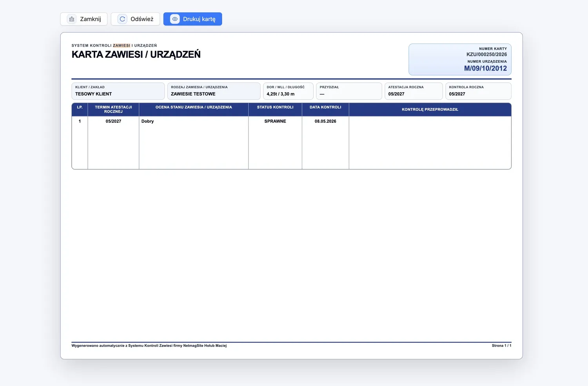Click the KONTROLA ROCZNA label
This screenshot has width=588, height=386.
[x=466, y=87]
